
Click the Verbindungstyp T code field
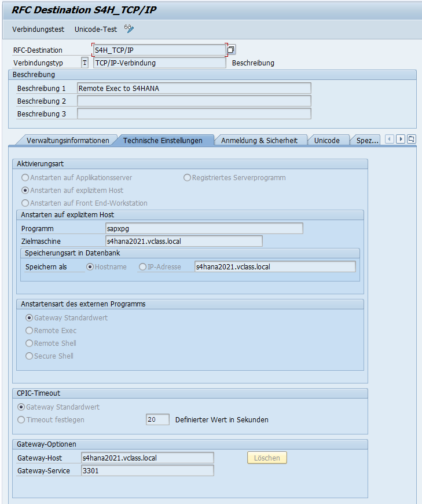pos(85,63)
